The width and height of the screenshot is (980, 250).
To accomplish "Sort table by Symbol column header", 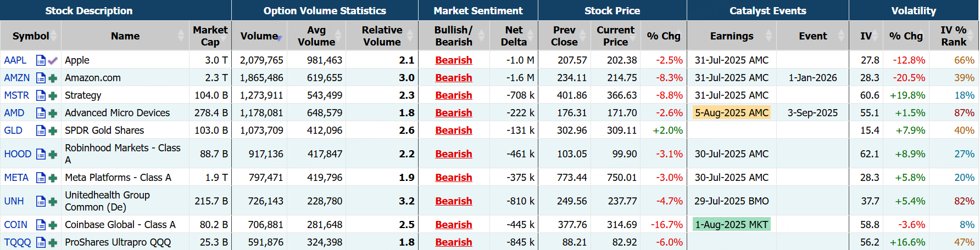I will [31, 36].
